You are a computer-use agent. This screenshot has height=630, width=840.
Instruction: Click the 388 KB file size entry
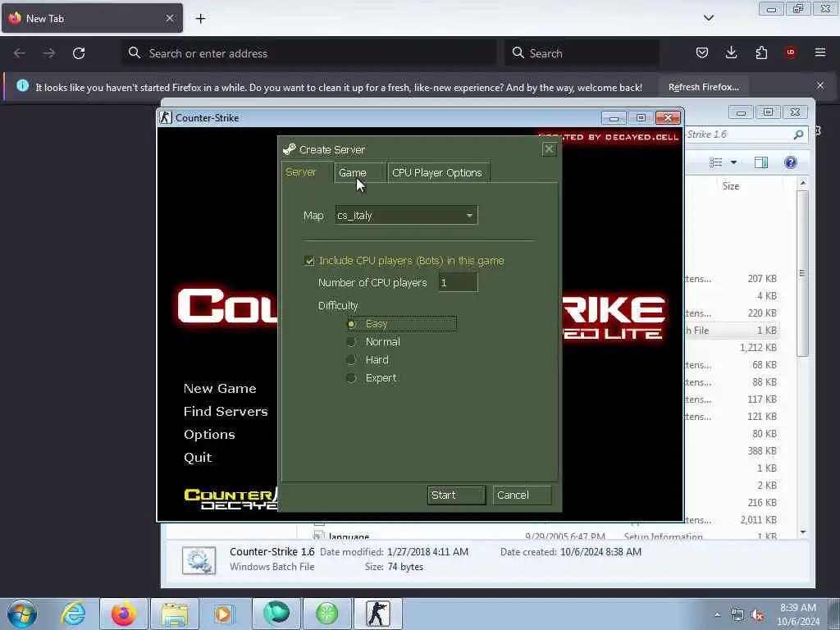(x=762, y=451)
